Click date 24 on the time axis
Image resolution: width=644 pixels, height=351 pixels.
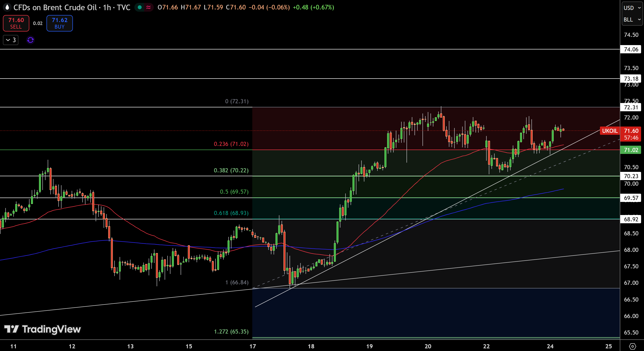pyautogui.click(x=550, y=346)
